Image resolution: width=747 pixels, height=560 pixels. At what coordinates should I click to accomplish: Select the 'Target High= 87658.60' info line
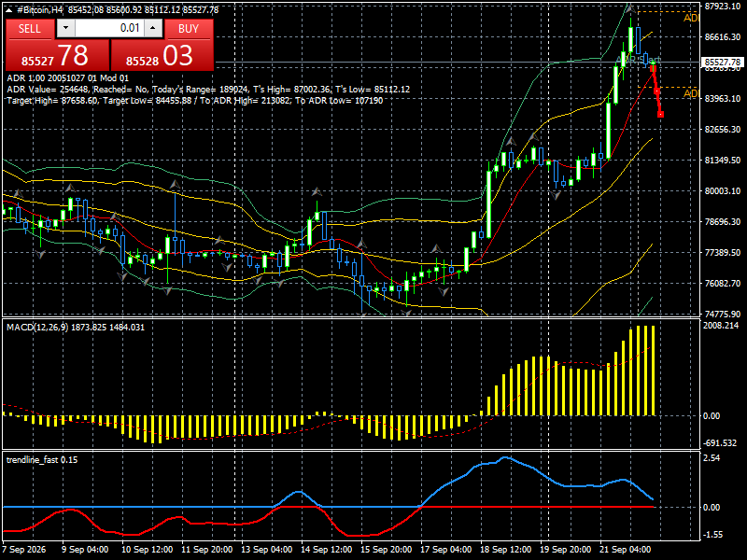point(194,101)
